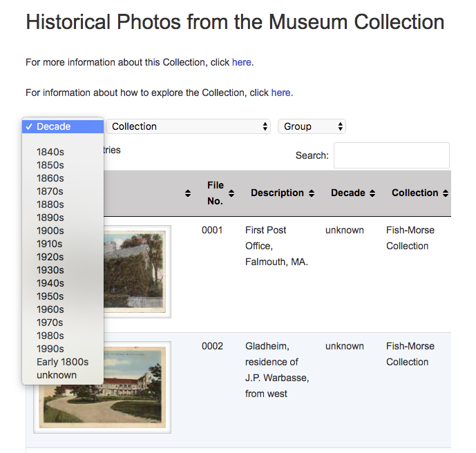Click 'Fish-Morse Collection' in row 0001
The height and width of the screenshot is (453, 476).
[410, 238]
